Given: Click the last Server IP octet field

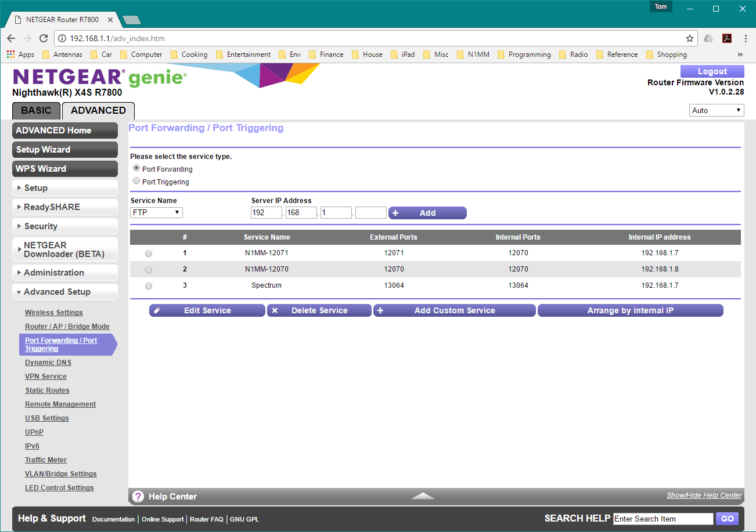Looking at the screenshot, I should (371, 213).
